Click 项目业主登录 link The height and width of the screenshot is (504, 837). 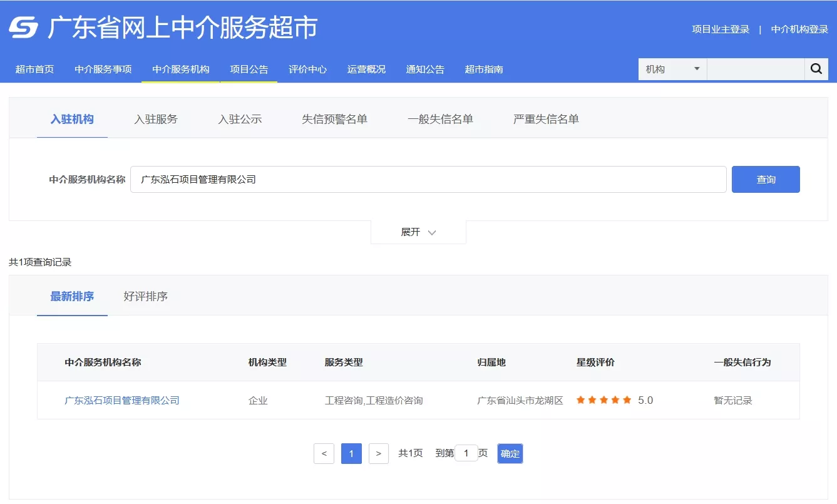[721, 29]
